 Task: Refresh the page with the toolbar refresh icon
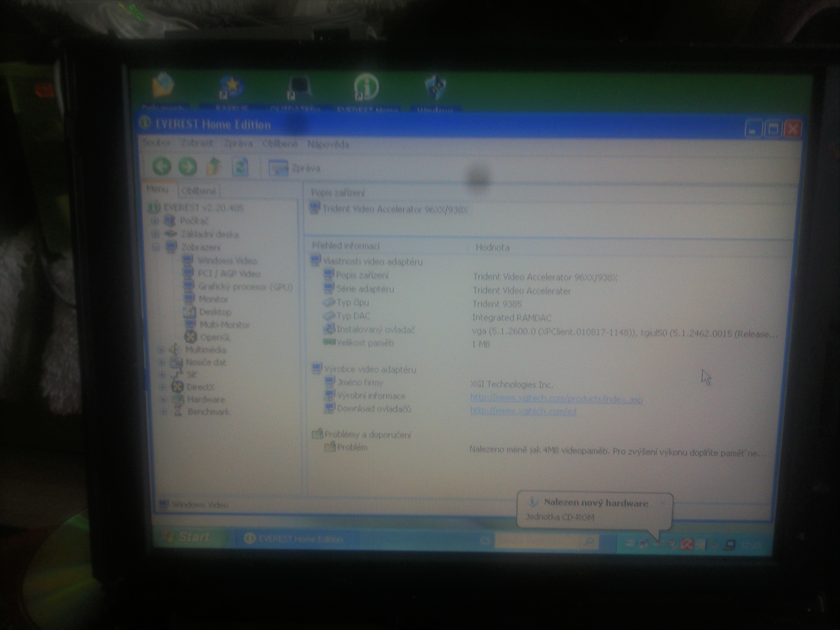click(x=240, y=167)
